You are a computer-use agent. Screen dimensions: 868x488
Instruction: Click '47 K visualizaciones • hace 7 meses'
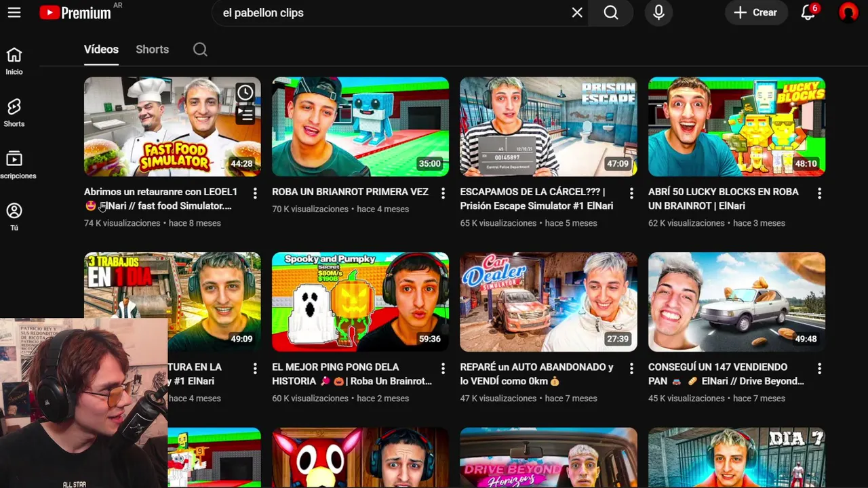coord(528,398)
